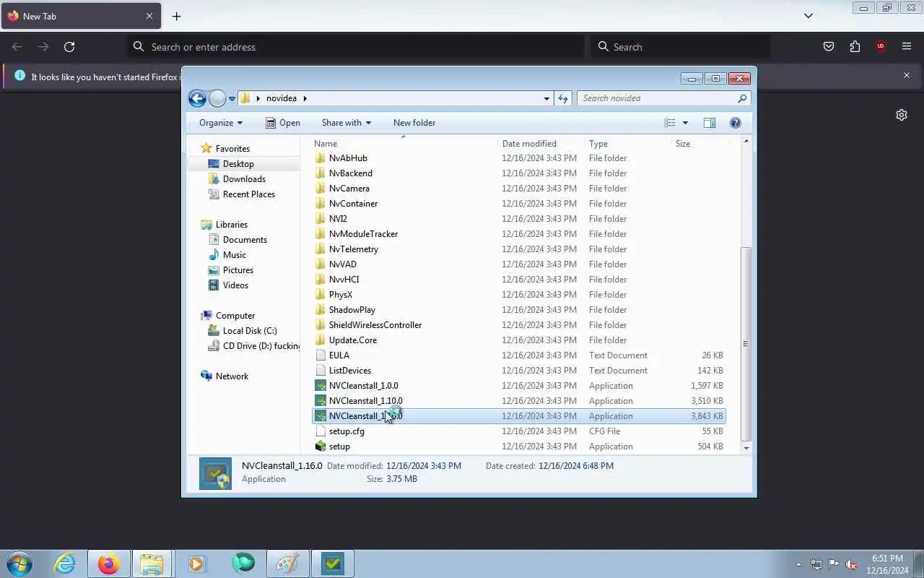
Task: Click the Open toolbar button
Action: coord(282,123)
